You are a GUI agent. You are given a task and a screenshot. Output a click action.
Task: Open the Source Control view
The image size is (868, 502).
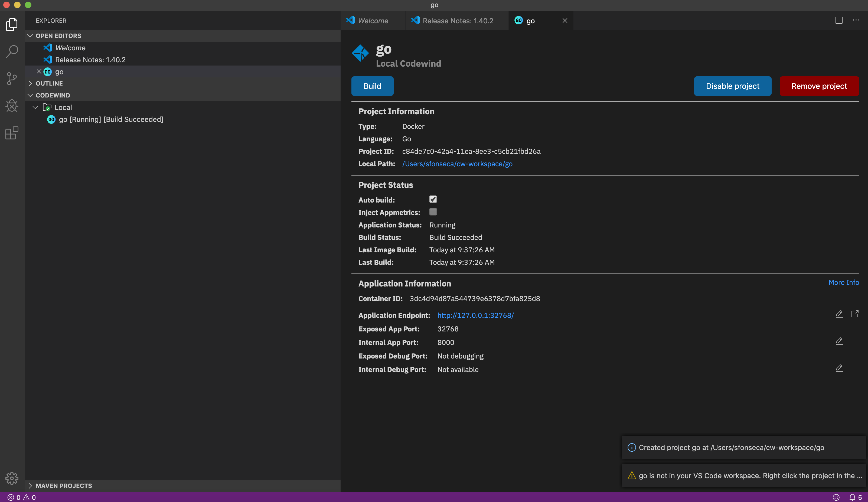pyautogui.click(x=12, y=79)
